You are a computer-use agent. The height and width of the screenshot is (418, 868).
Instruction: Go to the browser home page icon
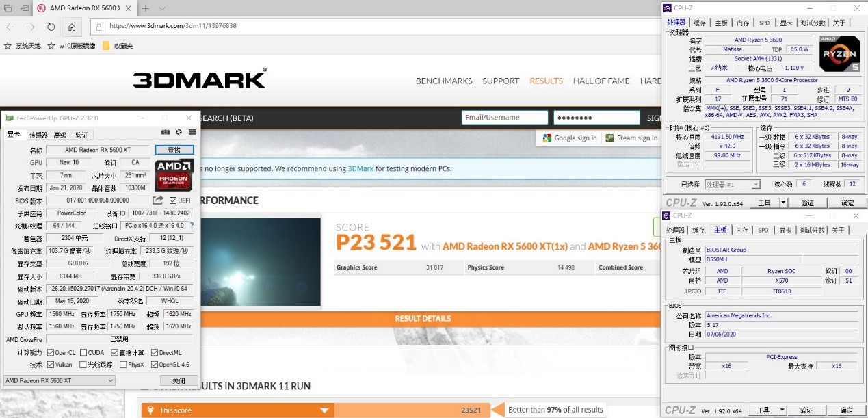[x=72, y=27]
